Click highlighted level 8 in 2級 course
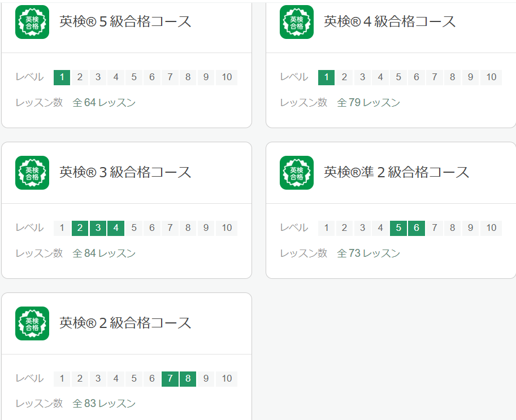Screen dimensions: 516x420 click(x=188, y=379)
